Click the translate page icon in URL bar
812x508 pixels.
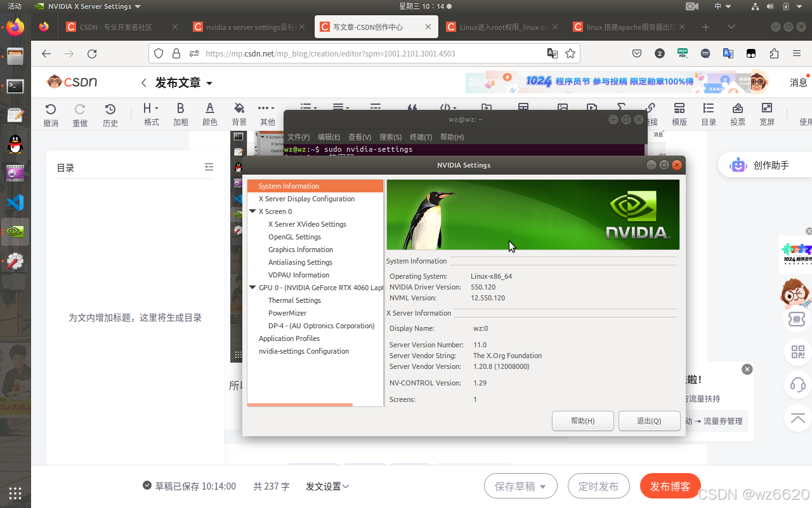pos(553,54)
